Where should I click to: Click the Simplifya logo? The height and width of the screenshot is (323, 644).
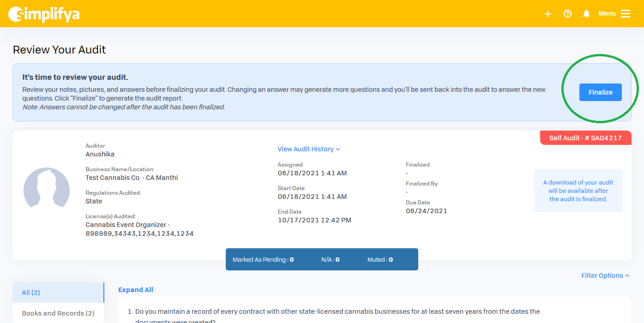(44, 14)
